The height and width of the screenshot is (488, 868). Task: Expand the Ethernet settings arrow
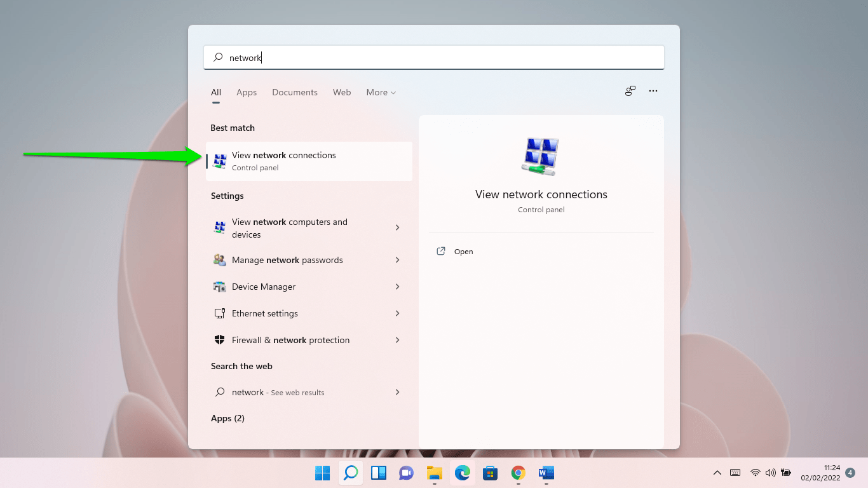[x=397, y=313]
